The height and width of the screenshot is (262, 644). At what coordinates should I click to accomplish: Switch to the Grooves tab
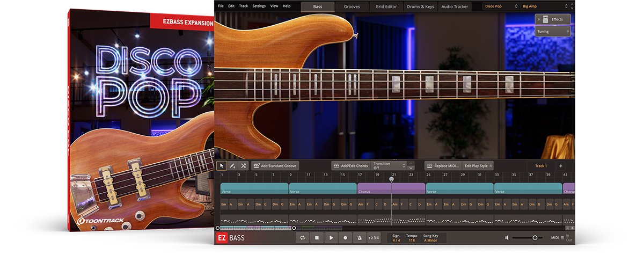coord(352,6)
